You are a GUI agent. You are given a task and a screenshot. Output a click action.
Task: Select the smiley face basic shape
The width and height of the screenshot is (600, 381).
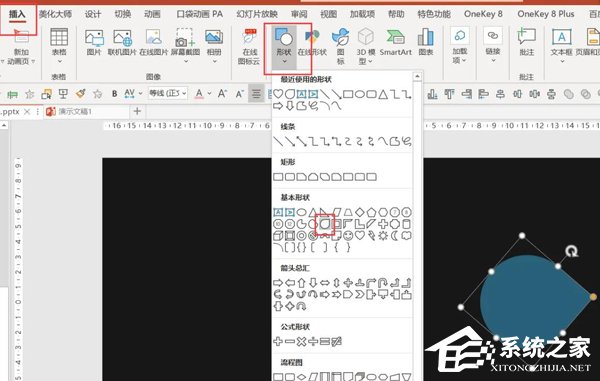pyautogui.click(x=348, y=236)
